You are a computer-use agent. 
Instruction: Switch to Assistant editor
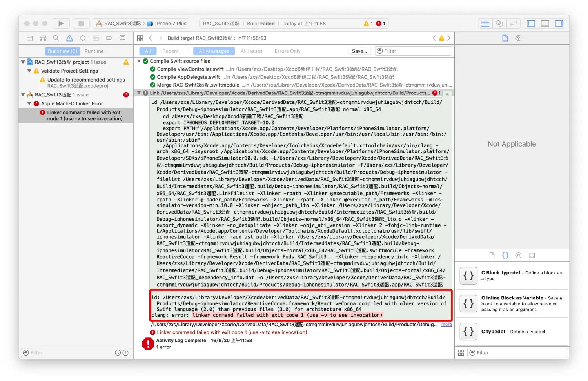pyautogui.click(x=499, y=24)
